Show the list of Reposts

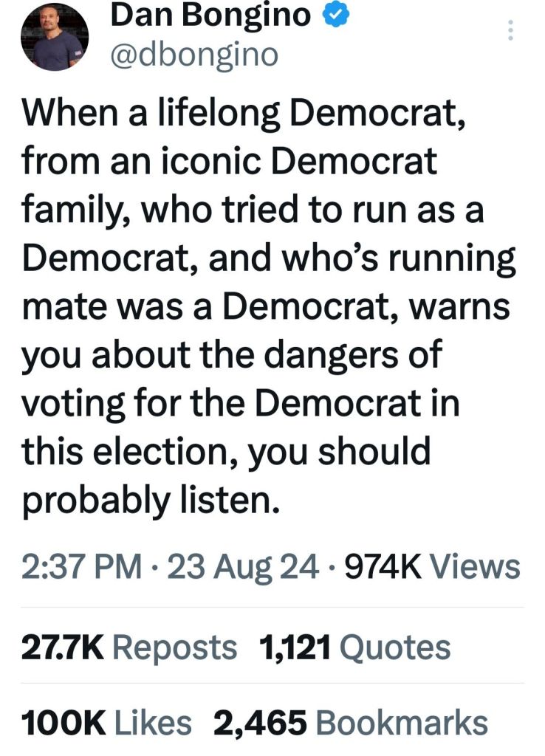tap(175, 647)
